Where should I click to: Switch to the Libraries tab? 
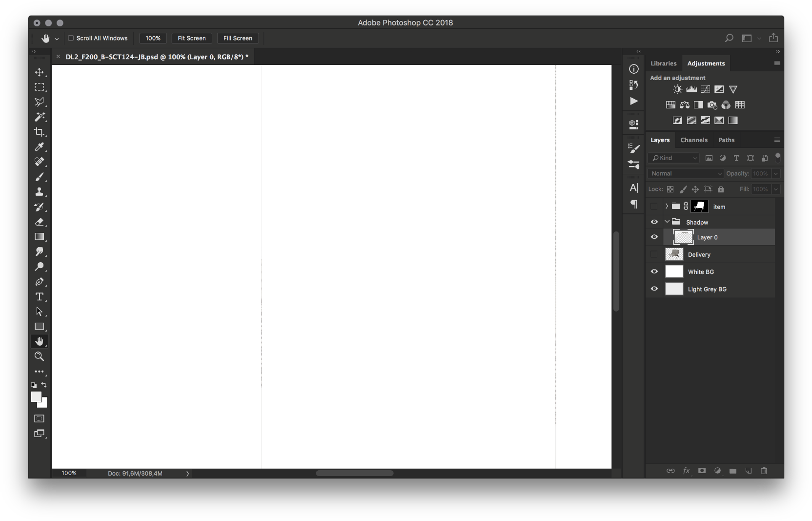click(664, 63)
